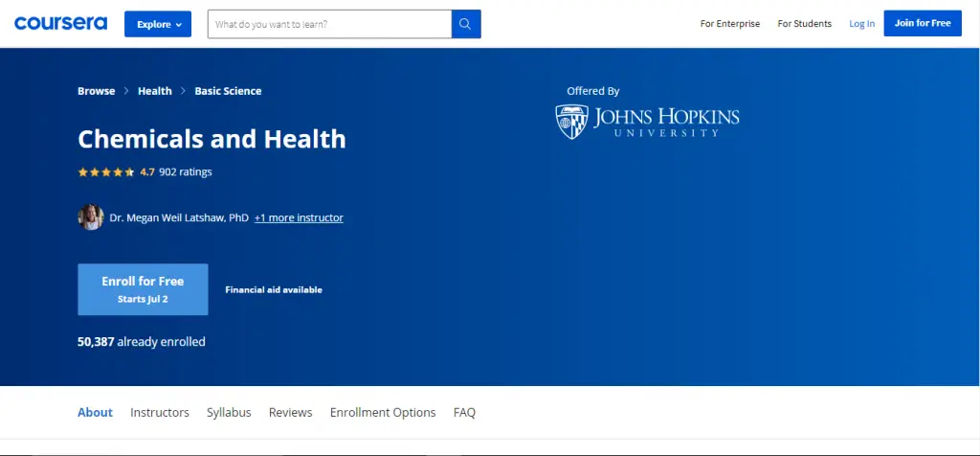Click the star rating icons
980x456 pixels.
pos(106,172)
